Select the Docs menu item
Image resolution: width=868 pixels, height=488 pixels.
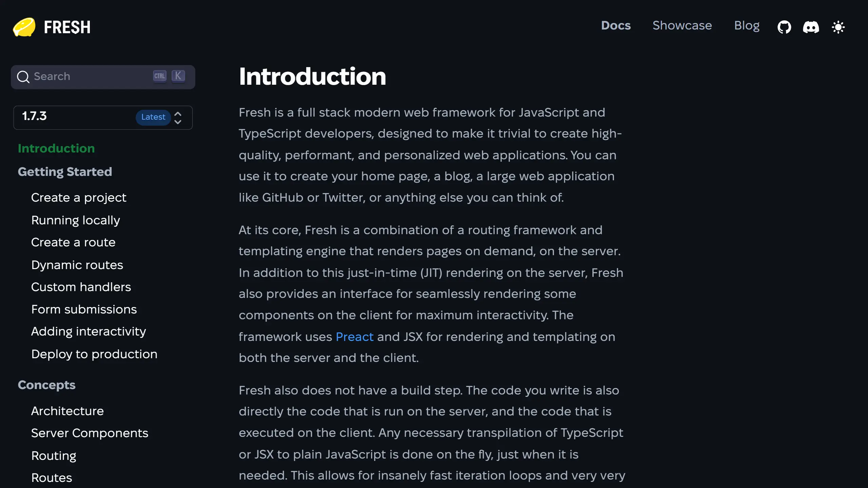[x=616, y=25]
